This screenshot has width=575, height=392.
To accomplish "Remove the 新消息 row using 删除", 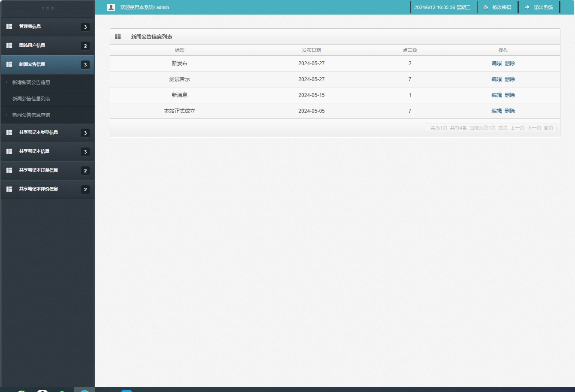I will (x=510, y=95).
